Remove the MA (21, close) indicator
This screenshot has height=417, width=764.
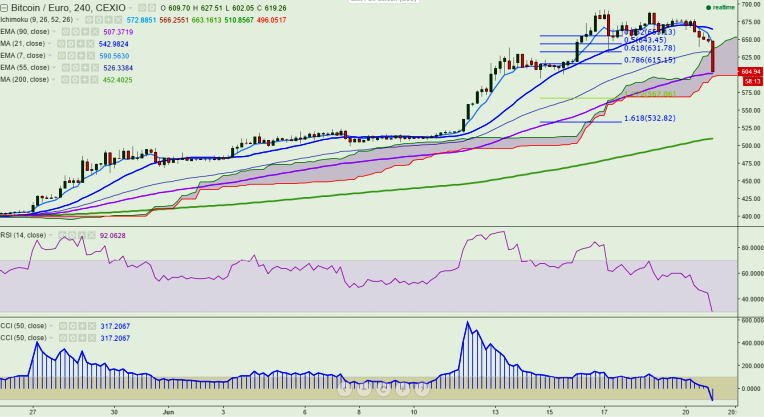90,43
